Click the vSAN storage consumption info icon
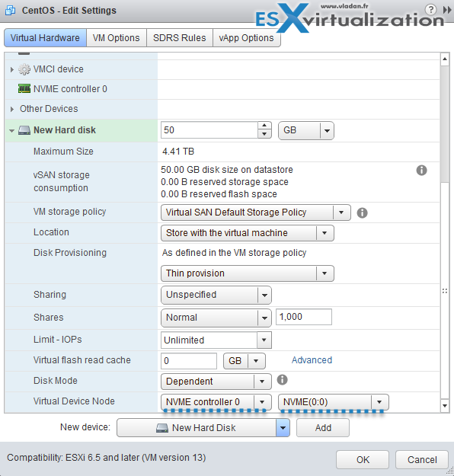Screen dimensions: 454x476 (421, 170)
